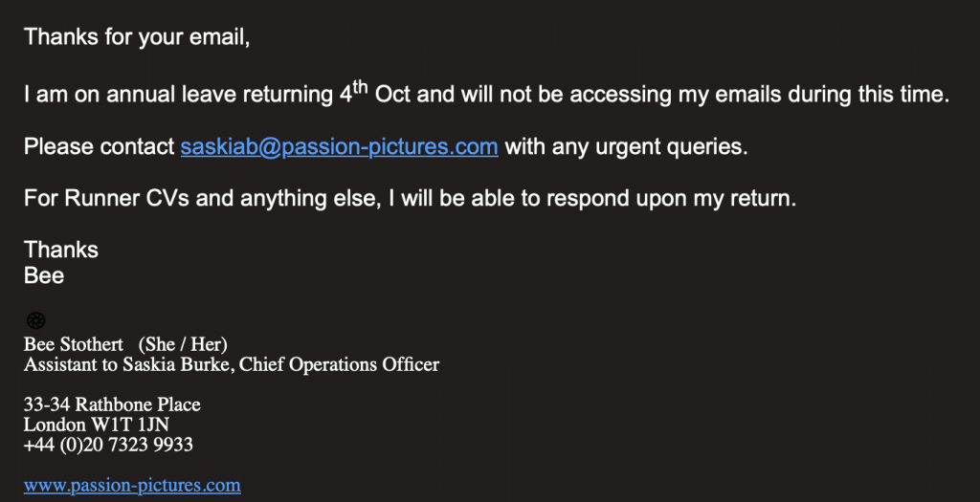This screenshot has width=980, height=502.
Task: Click the "Bee" sign-off name
Action: coord(44,275)
